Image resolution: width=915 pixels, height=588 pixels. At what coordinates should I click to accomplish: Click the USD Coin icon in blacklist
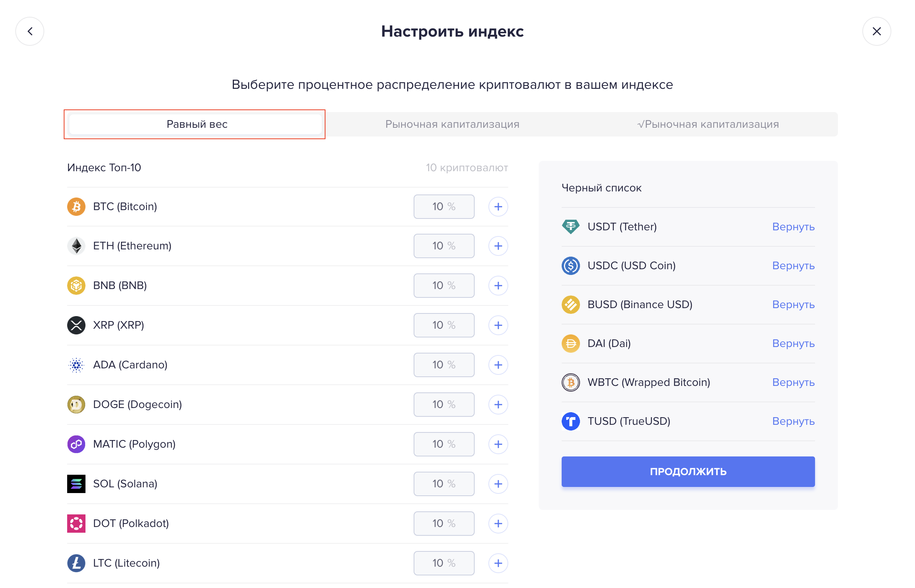click(571, 266)
